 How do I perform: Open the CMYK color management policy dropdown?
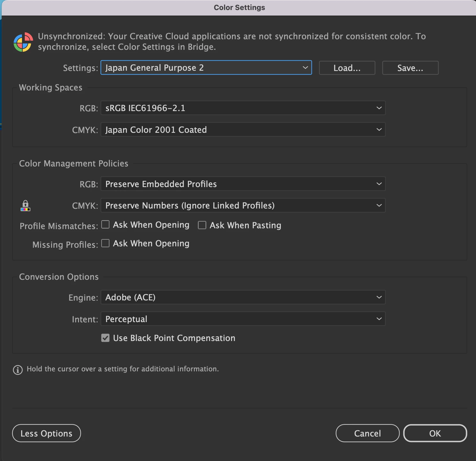click(243, 205)
